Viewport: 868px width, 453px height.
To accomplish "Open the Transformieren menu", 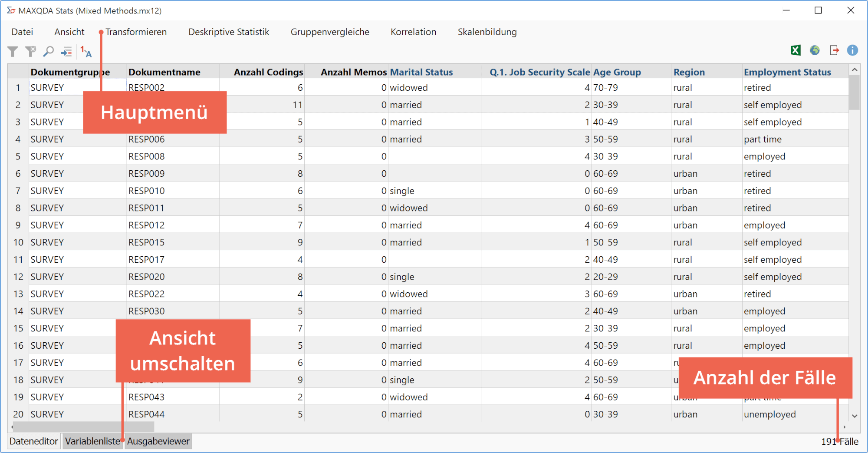I will click(x=136, y=32).
